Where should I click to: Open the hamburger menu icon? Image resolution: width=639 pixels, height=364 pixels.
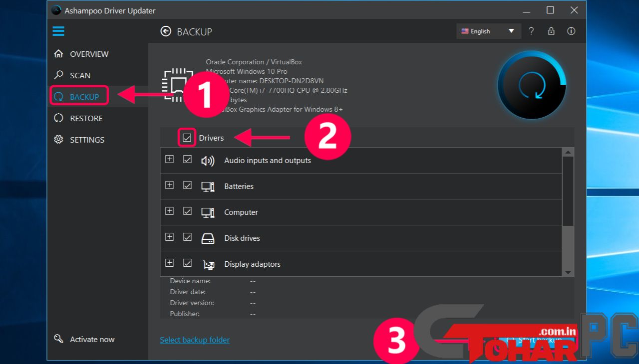click(x=58, y=31)
